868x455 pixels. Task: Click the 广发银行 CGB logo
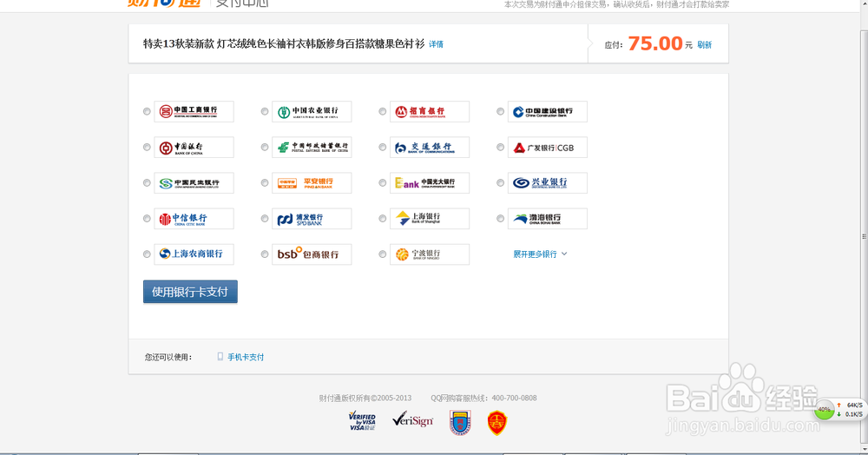548,148
